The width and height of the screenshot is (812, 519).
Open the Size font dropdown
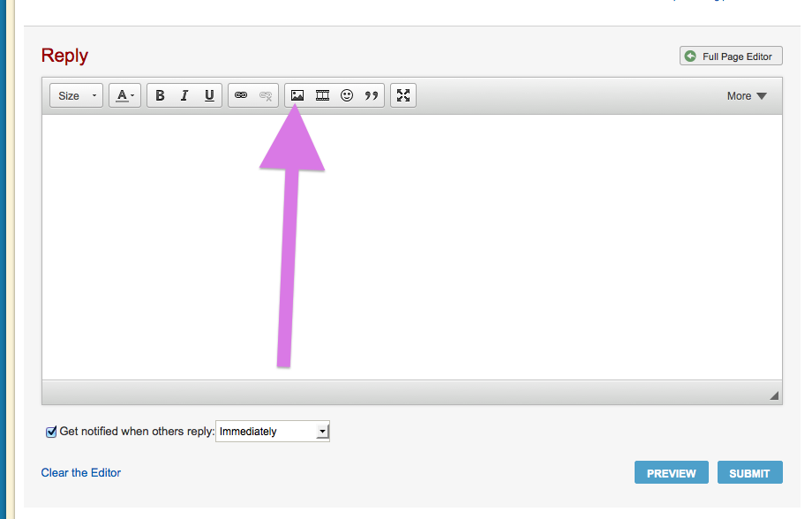[x=76, y=95]
